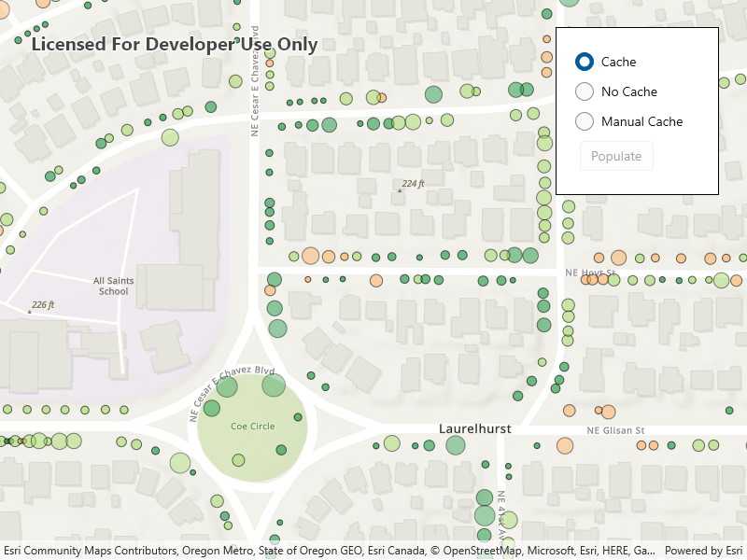Click the 226 ft elevation marker
747x560 pixels.
42,305
